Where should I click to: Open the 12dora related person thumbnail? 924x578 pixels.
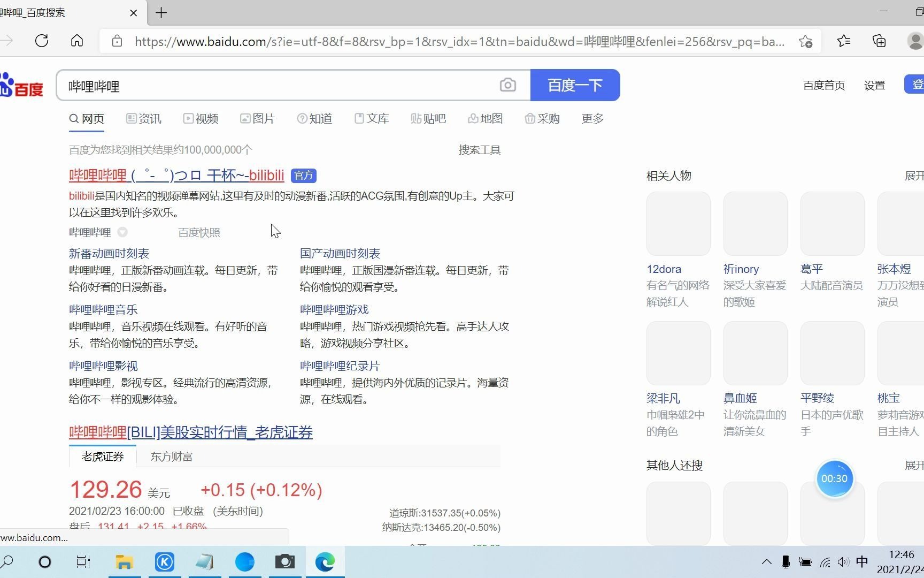(x=678, y=224)
